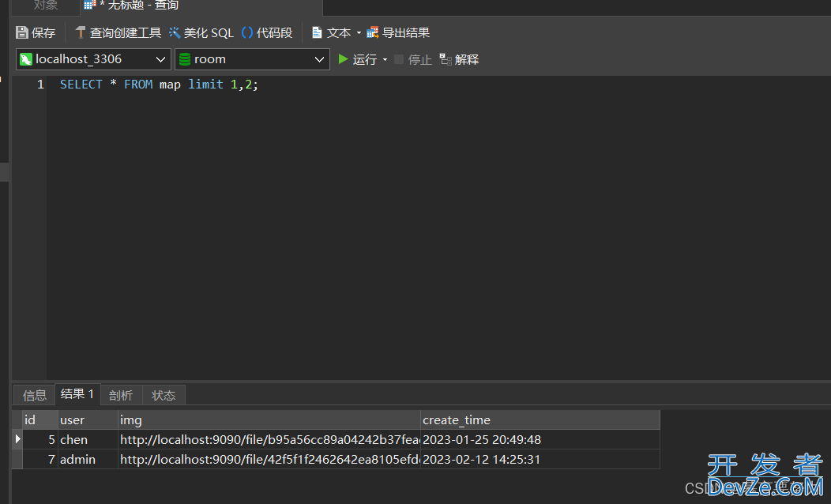This screenshot has width=831, height=504.
Task: Select the Untitled Query (无标题 - 查询) tab
Action: tap(201, 6)
